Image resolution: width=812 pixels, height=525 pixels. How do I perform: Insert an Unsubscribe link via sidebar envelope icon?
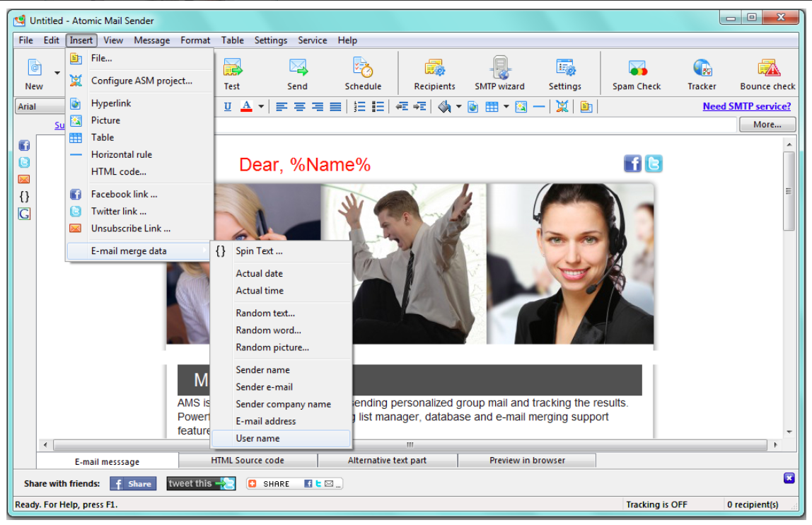24,179
